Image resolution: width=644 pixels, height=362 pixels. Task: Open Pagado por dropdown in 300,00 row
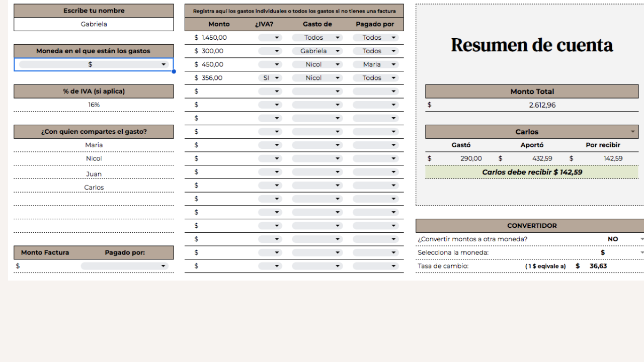coord(375,51)
